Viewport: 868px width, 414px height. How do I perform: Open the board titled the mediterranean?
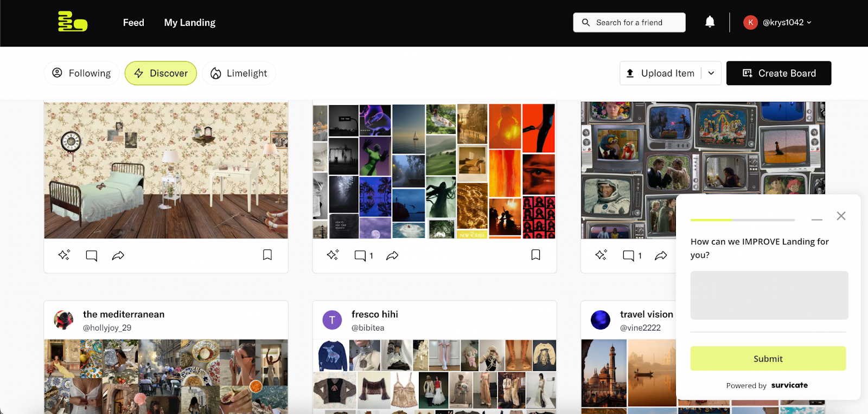click(x=124, y=314)
